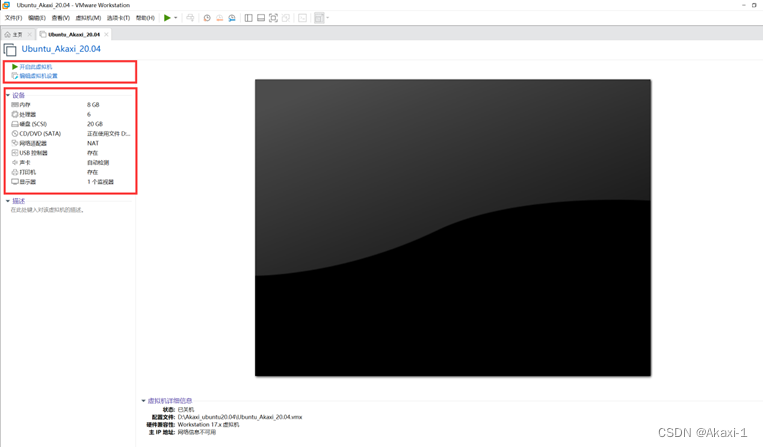Click the Unity mode toolbar icon

coord(286,18)
